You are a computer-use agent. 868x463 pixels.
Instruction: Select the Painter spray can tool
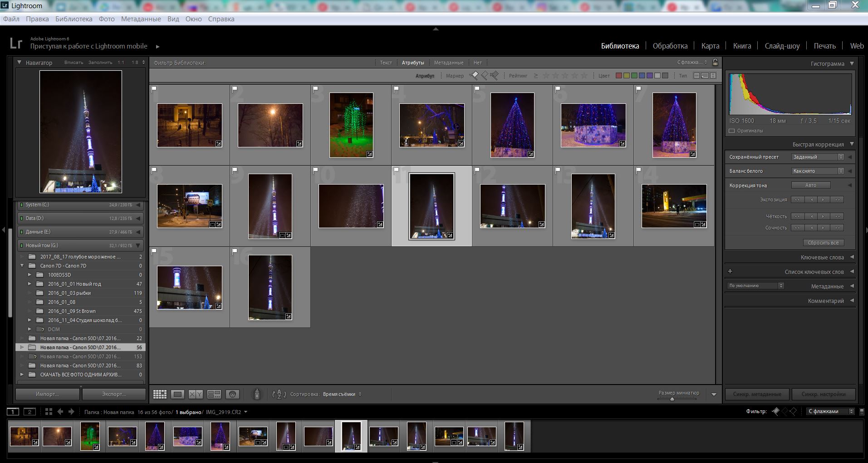(x=257, y=395)
